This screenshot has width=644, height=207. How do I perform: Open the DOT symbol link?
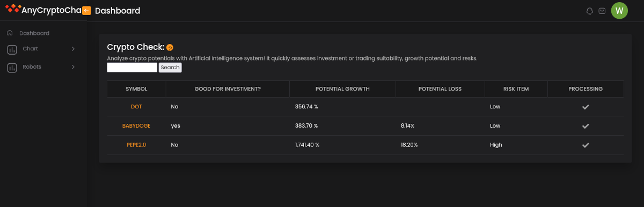(x=136, y=107)
